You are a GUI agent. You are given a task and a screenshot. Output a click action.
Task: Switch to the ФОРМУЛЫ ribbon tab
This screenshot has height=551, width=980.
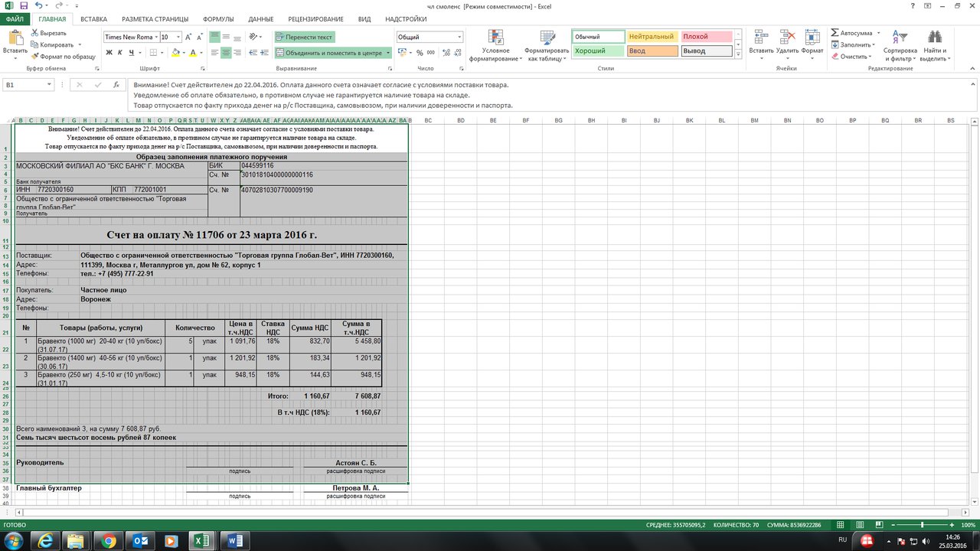click(x=219, y=18)
